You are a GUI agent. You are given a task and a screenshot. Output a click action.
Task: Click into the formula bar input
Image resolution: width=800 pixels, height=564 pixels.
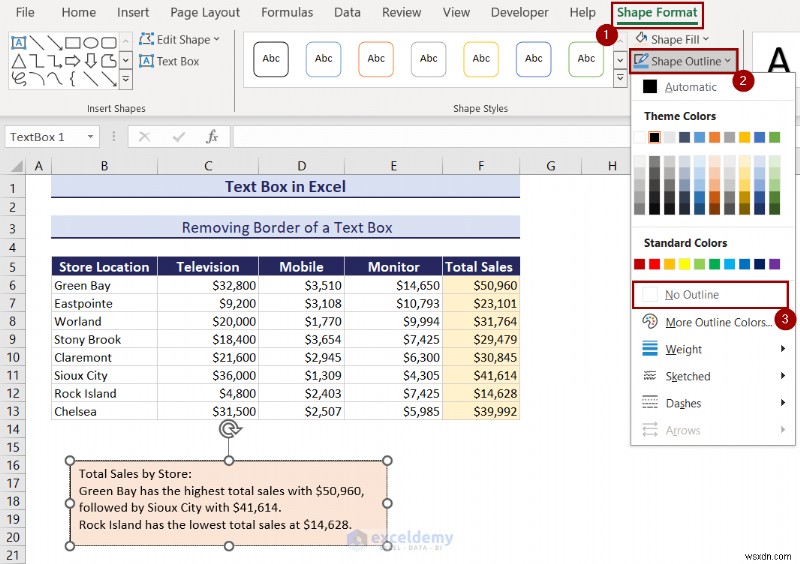pos(431,137)
